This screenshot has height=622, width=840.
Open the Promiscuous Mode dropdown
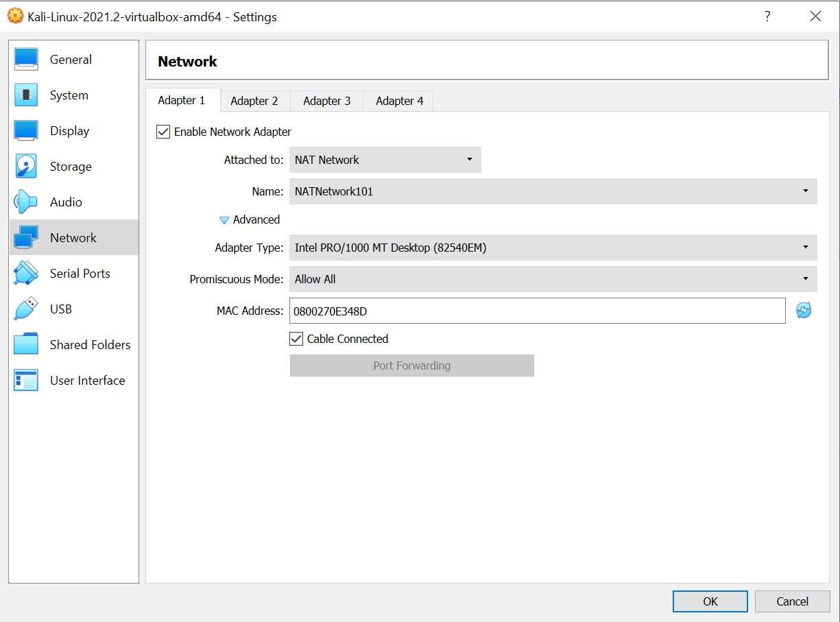coord(553,279)
